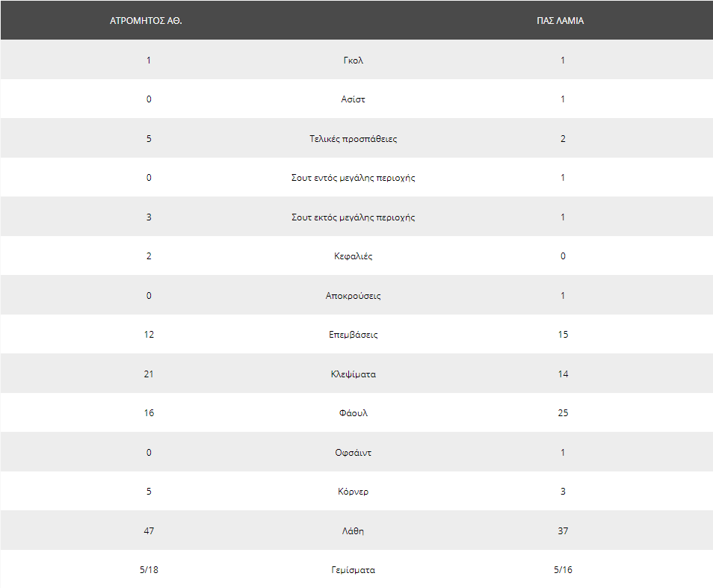713x588 pixels.
Task: Select the Οφσάιντ row label
Action: point(354,453)
